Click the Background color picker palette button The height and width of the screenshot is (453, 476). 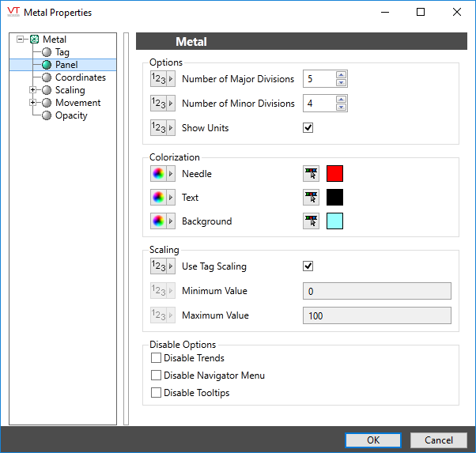(x=312, y=221)
